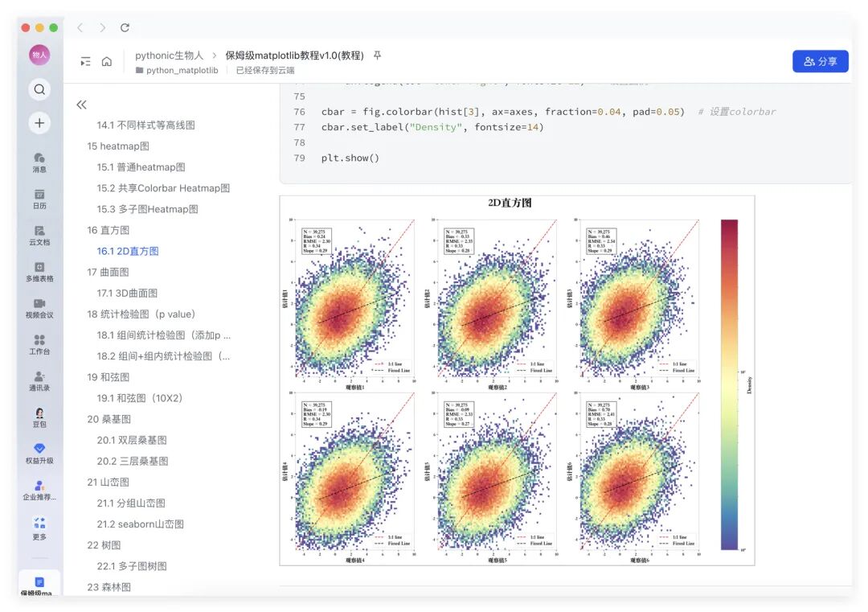Click the user avatar 物人
Screen dimensions: 868x612
tap(39, 55)
